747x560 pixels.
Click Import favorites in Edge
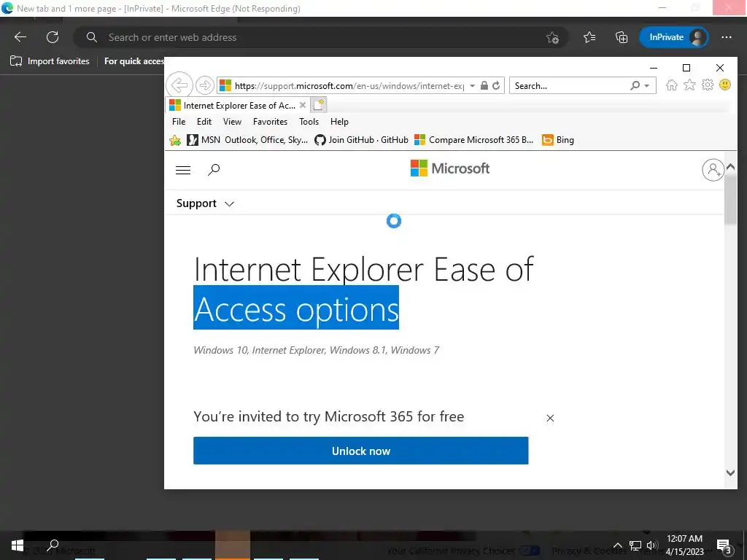[50, 61]
